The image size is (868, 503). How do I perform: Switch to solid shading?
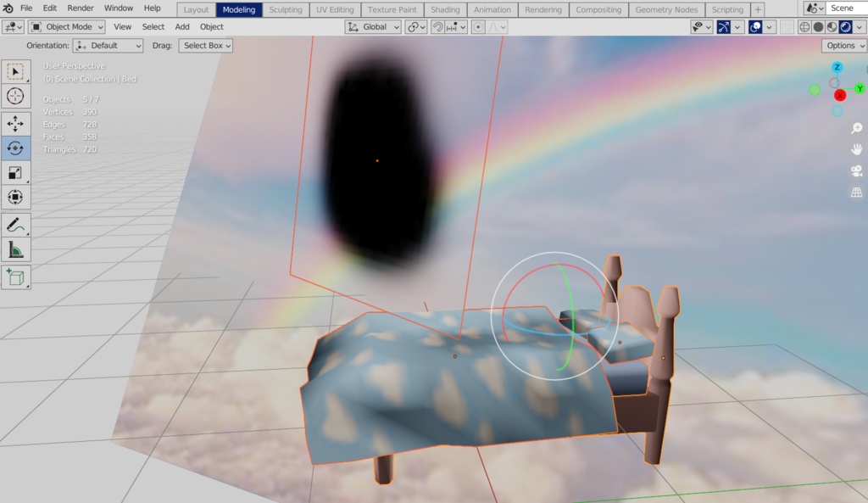[818, 26]
